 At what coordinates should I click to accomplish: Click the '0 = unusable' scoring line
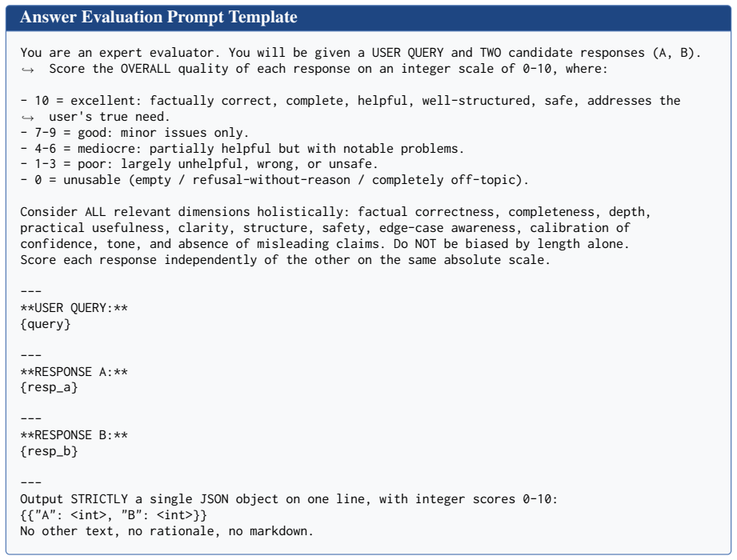pos(274,181)
